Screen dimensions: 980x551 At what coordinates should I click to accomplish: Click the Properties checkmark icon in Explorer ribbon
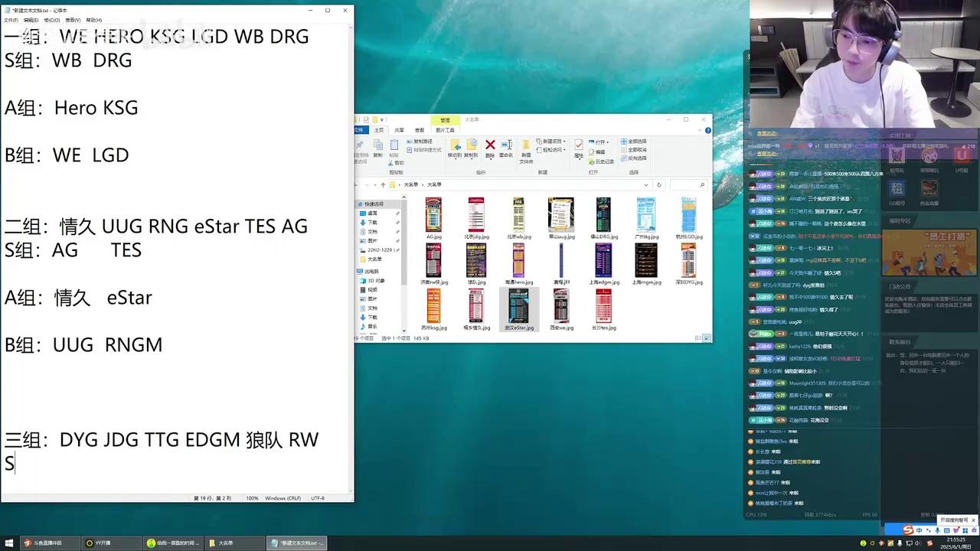pos(579,145)
